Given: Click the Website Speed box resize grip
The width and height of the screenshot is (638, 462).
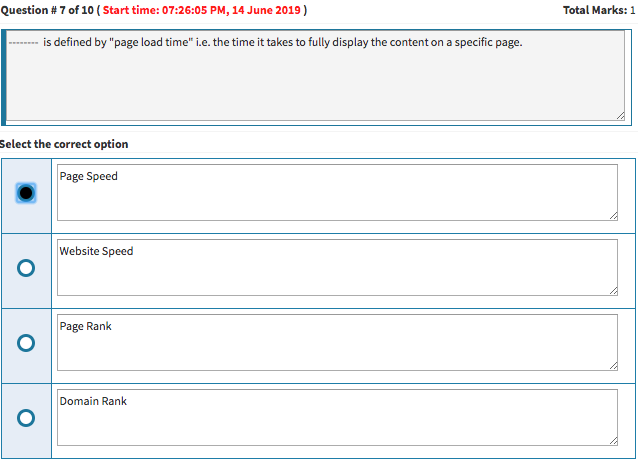Looking at the screenshot, I should (x=612, y=290).
